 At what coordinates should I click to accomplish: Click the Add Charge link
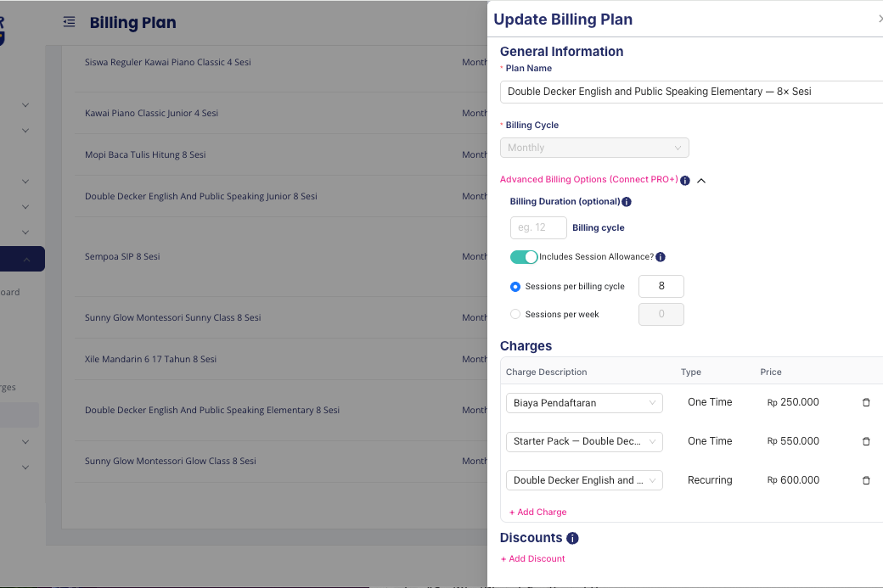(537, 512)
